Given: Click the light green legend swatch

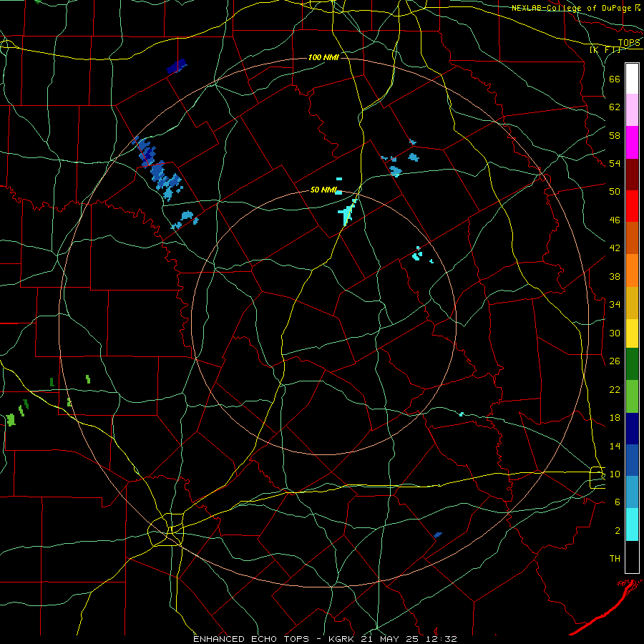Looking at the screenshot, I should click(632, 396).
